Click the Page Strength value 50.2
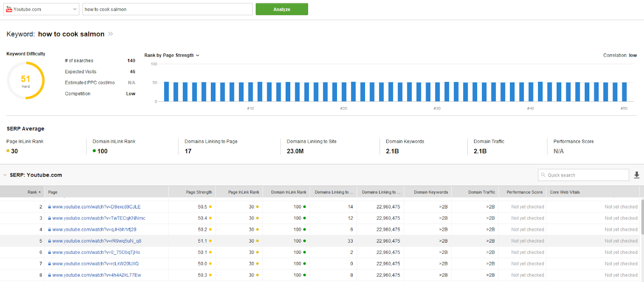This screenshot has height=282, width=644. (202, 230)
